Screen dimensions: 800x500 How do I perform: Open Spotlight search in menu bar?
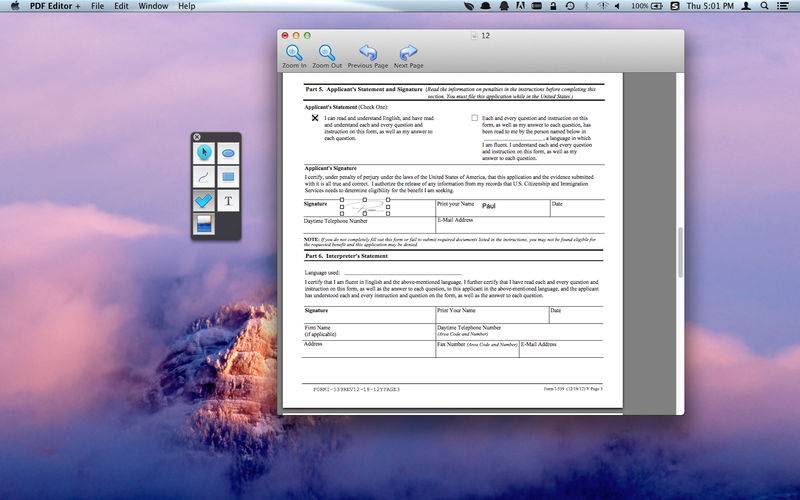tap(764, 6)
